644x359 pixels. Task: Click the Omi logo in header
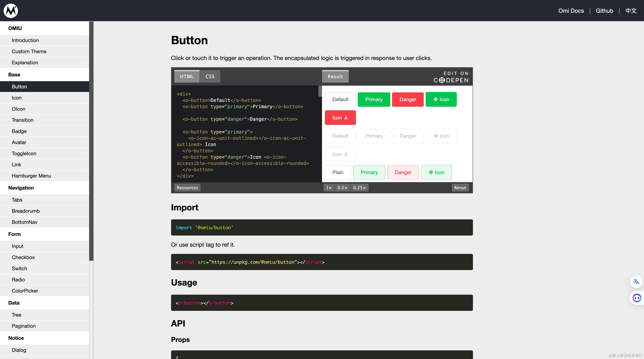11,10
